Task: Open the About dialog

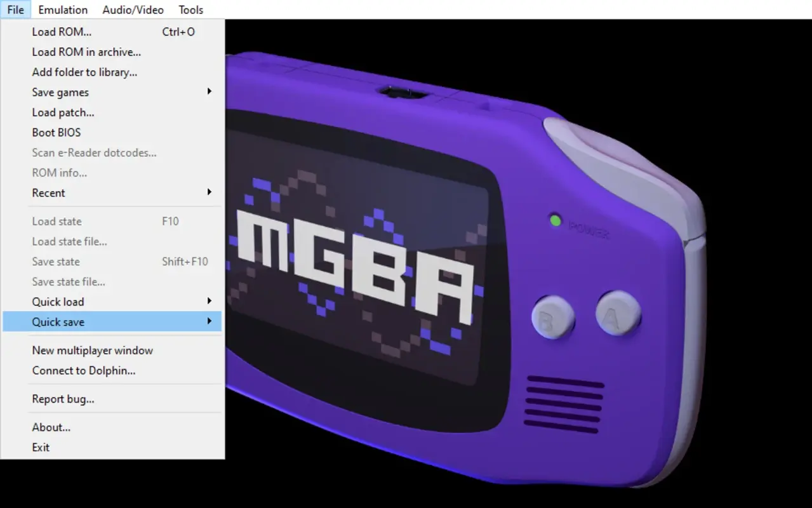Action: 51,427
